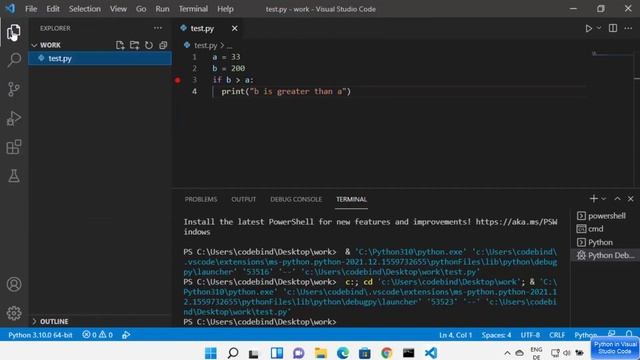Open the File menu
Screen dimensions: 640x360
(31, 9)
